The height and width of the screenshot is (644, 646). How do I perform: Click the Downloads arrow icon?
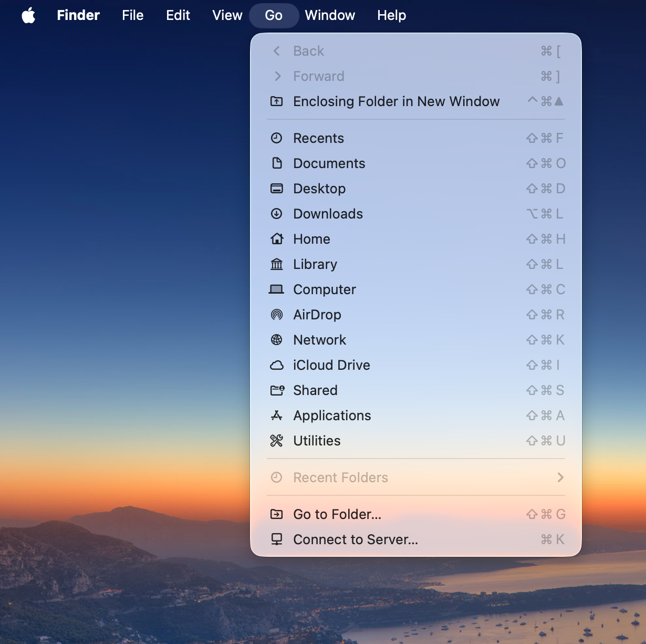tap(277, 214)
